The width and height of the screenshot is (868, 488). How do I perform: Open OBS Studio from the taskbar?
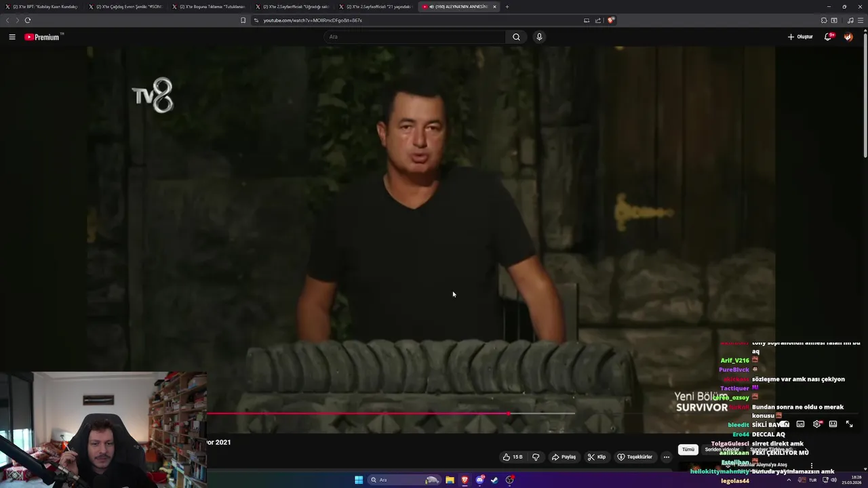coord(509,480)
